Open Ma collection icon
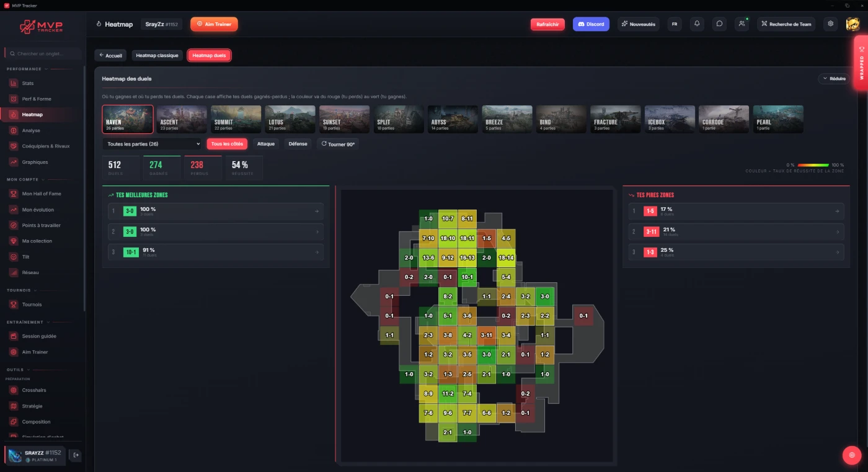The image size is (868, 472). [x=13, y=241]
